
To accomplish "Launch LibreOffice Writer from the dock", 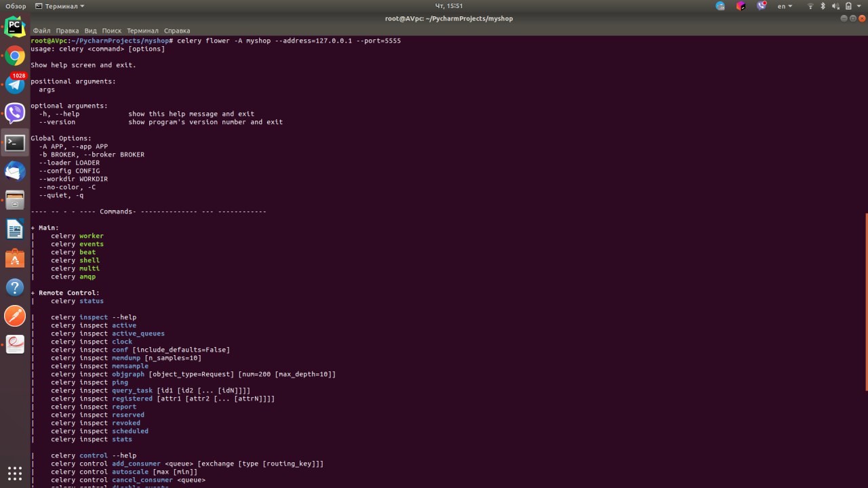I will pyautogui.click(x=15, y=229).
